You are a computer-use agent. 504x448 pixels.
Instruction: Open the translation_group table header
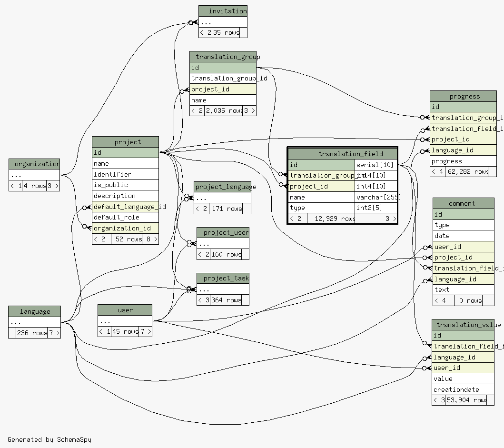223,57
